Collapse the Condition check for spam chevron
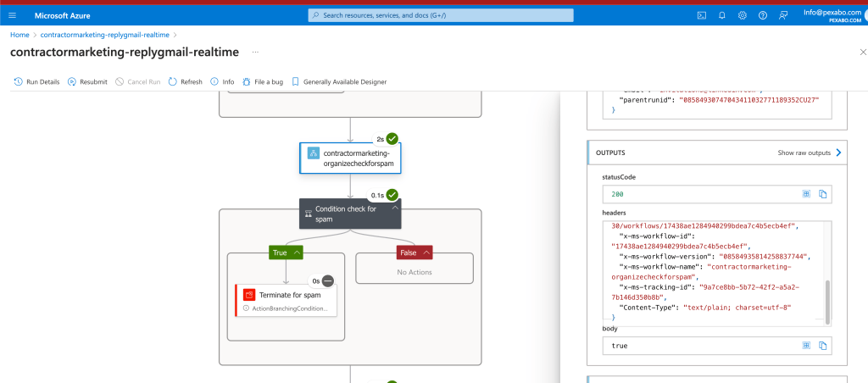 coord(395,208)
